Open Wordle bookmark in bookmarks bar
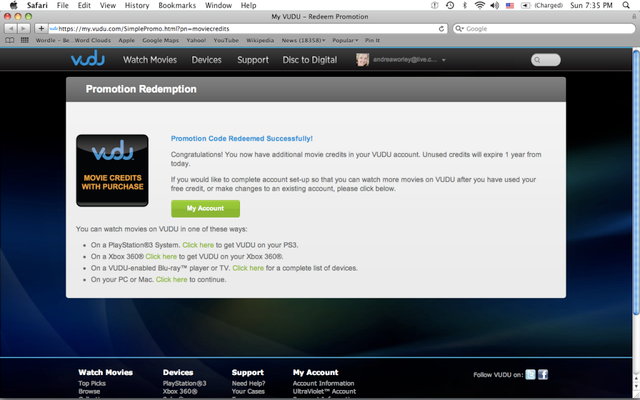The image size is (640, 400). (73, 40)
